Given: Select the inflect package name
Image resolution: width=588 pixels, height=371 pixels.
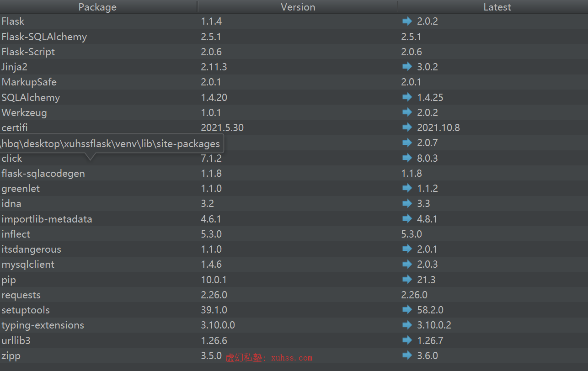Looking at the screenshot, I should (16, 234).
